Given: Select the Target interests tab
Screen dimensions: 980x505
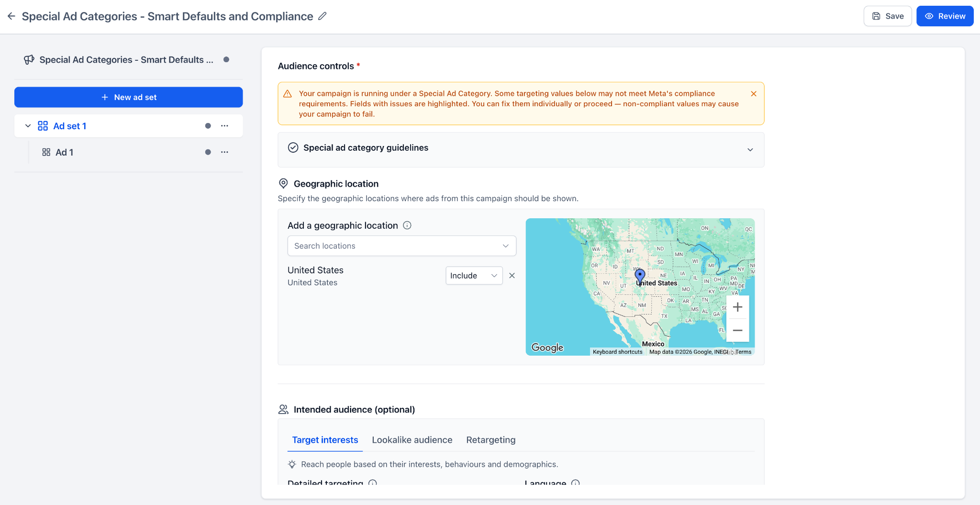Looking at the screenshot, I should (325, 440).
